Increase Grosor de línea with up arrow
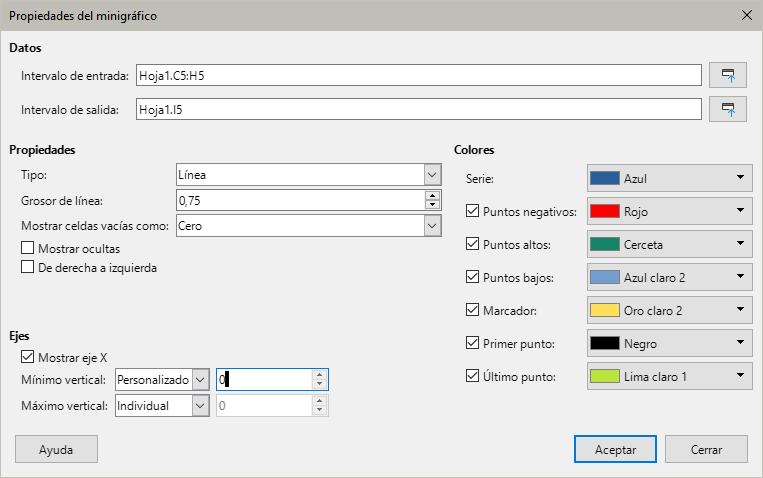This screenshot has width=763, height=478. [432, 196]
